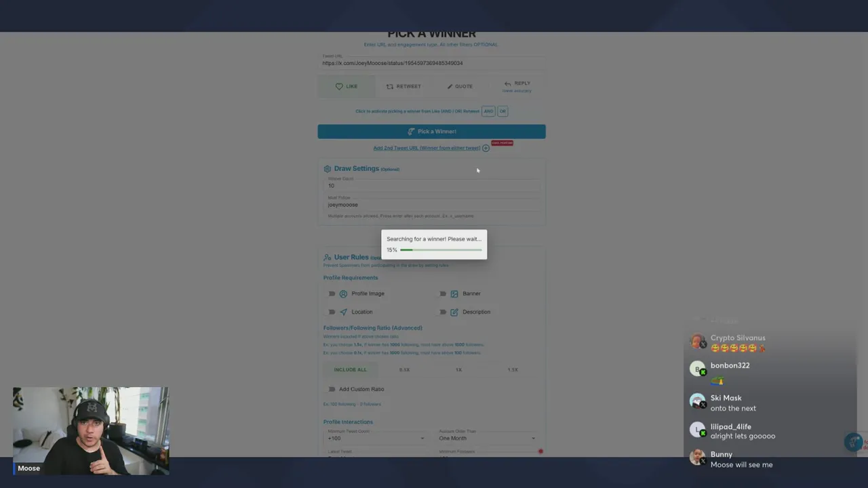The height and width of the screenshot is (488, 868).
Task: Click the pencil icon beside Quote
Action: click(x=450, y=86)
